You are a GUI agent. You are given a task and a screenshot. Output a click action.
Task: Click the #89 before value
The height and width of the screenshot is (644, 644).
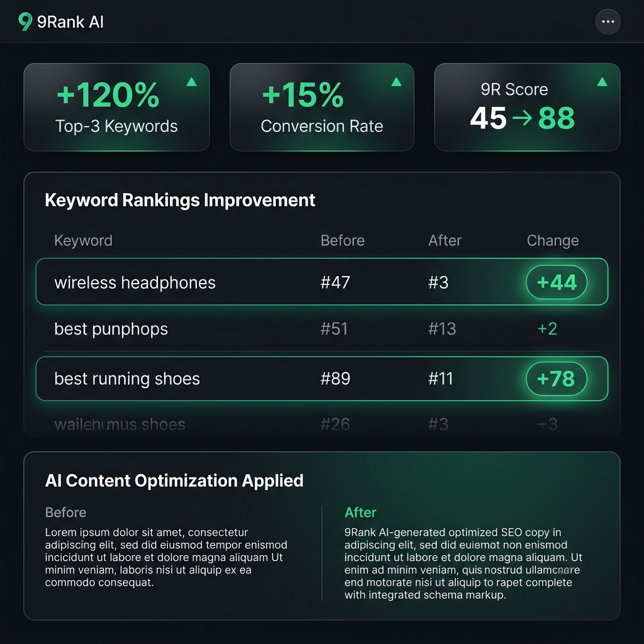[335, 379]
